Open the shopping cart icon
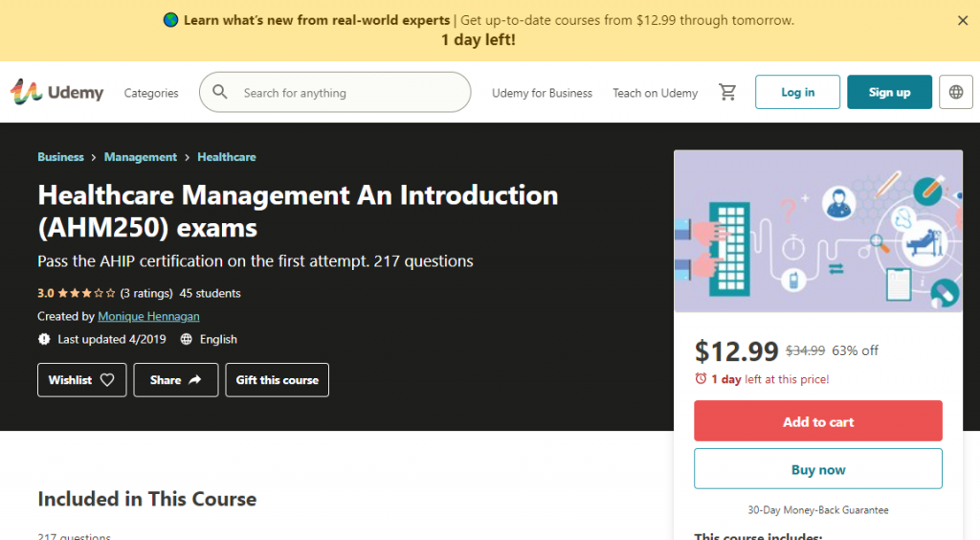Image resolution: width=980 pixels, height=540 pixels. 727,92
